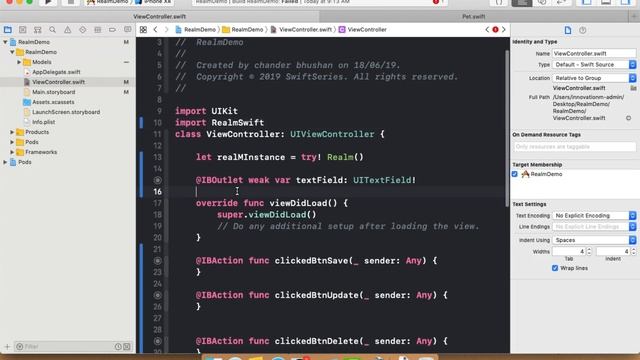Image resolution: width=640 pixels, height=360 pixels.
Task: Select RealmDemo scheme in toolbar
Action: pos(108,2)
